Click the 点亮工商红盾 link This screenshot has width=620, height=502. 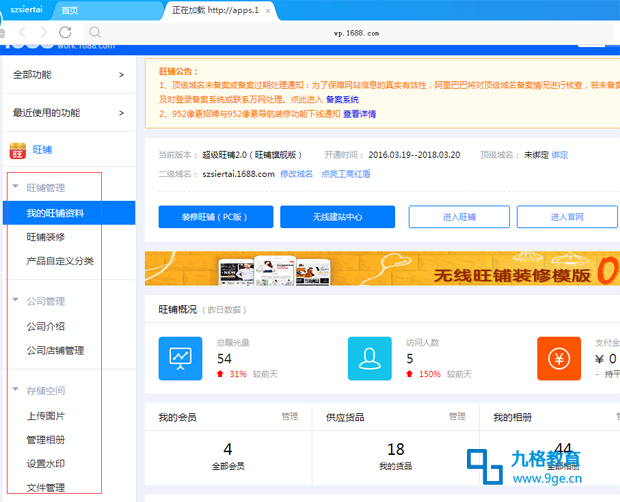[346, 174]
